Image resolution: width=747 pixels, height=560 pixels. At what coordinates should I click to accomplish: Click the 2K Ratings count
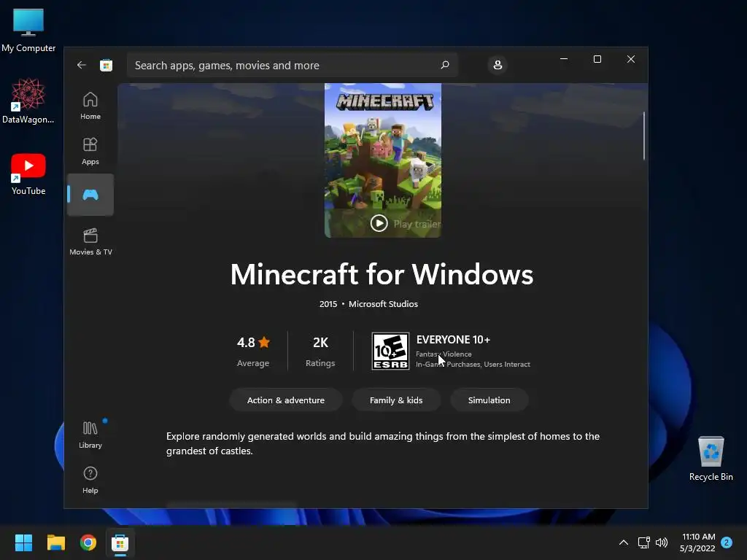coord(320,351)
